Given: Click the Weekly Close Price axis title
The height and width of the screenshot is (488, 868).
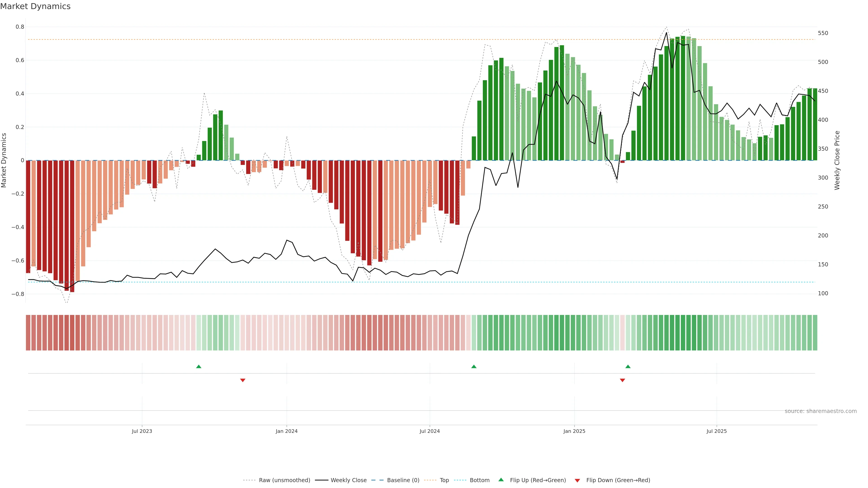Looking at the screenshot, I should [x=837, y=160].
